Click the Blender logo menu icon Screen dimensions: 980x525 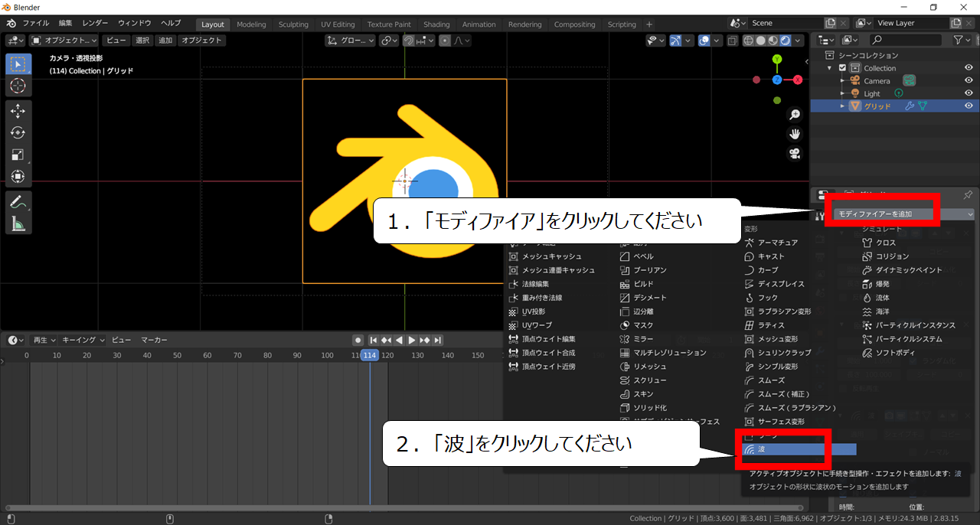pos(11,24)
